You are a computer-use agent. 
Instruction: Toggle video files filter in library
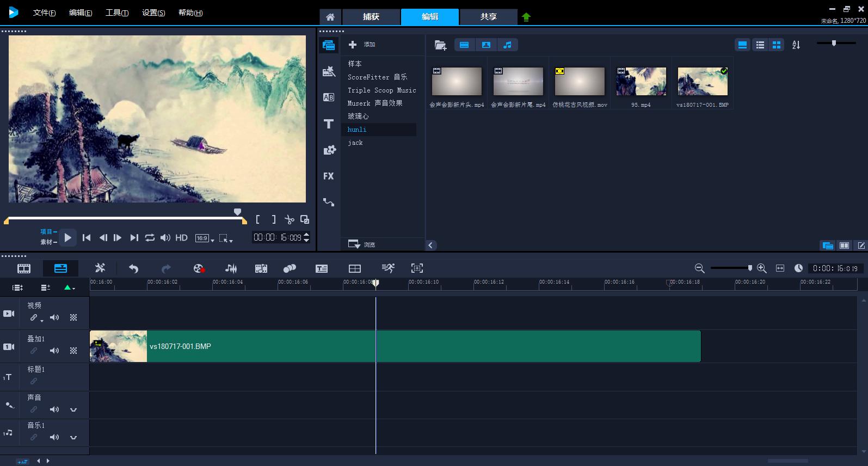[x=464, y=45]
